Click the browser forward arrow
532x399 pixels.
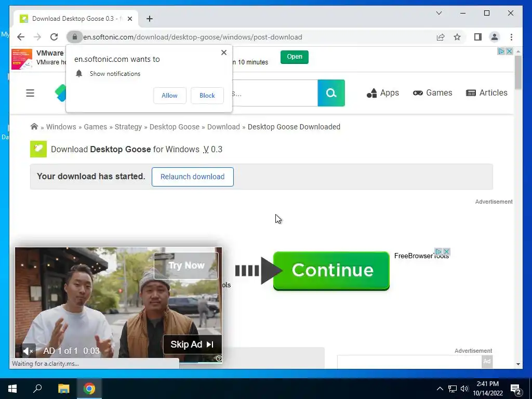(37, 37)
